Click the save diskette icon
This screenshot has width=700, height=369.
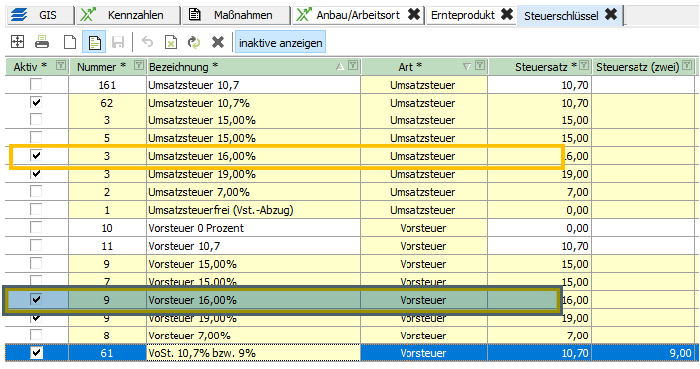coord(118,42)
